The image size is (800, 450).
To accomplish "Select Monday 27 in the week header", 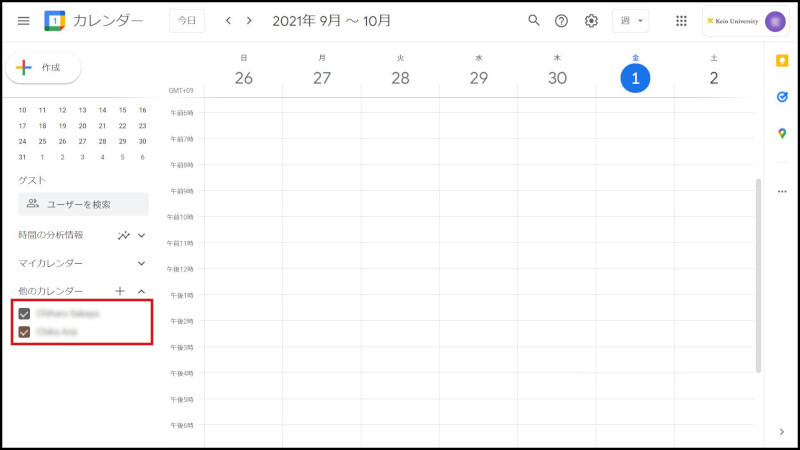I will click(x=321, y=79).
